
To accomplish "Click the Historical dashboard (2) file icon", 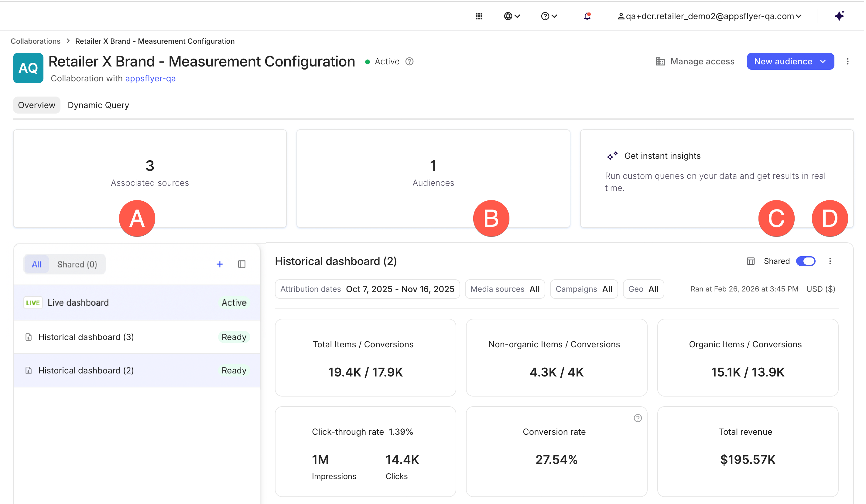I will (x=29, y=371).
